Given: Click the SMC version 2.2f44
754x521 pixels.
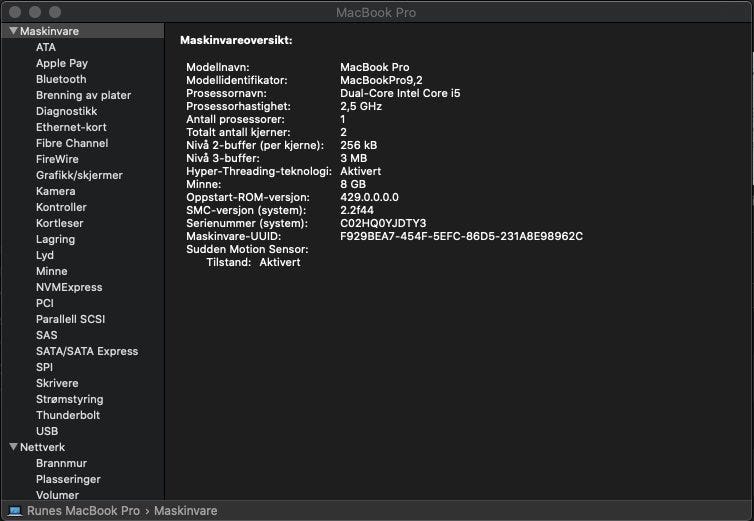Looking at the screenshot, I should click(x=357, y=210).
